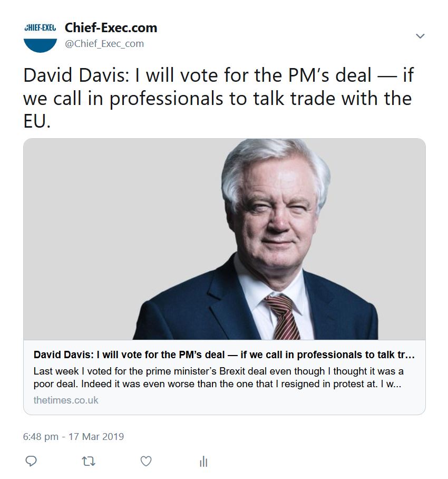This screenshot has height=479, width=448.
Task: Click the Chief-Exec logo avatar
Action: point(41,35)
